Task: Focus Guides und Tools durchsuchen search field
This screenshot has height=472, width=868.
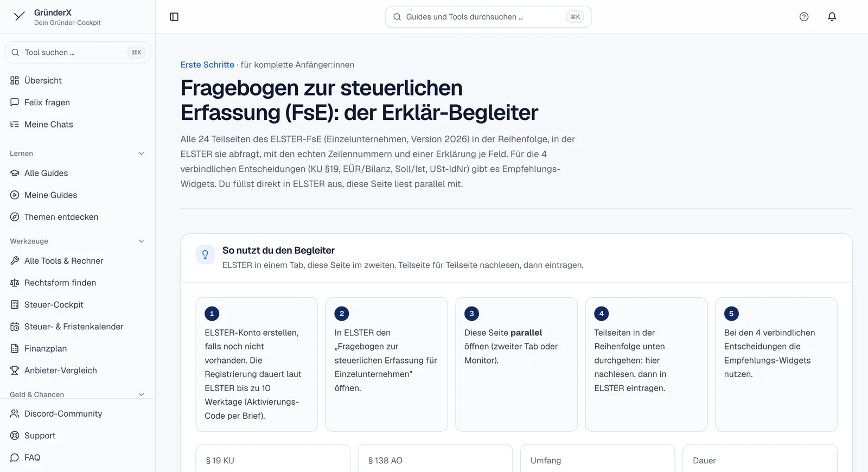Action: tap(488, 17)
